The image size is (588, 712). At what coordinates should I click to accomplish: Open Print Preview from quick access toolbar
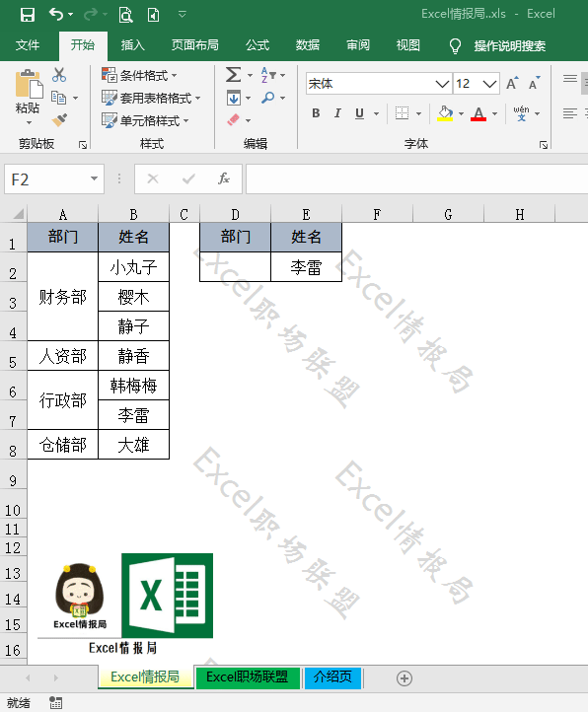pos(125,15)
